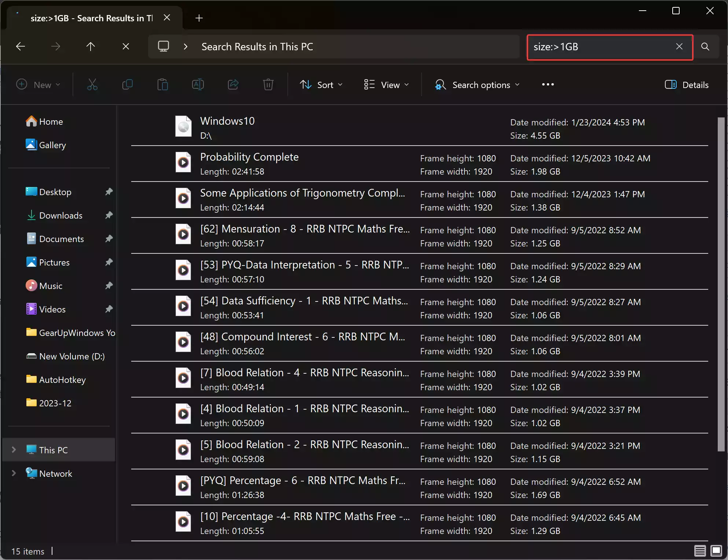Open the See more ellipsis menu
728x560 pixels.
click(x=548, y=85)
